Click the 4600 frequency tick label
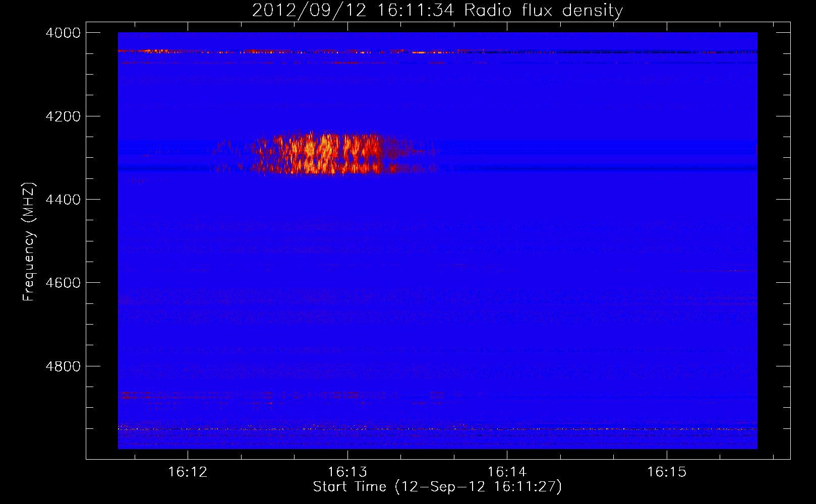Viewport: 816px width, 504px height. [x=63, y=283]
